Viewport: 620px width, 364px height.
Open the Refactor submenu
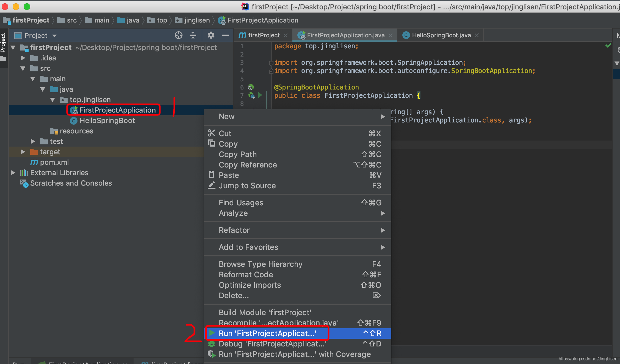pyautogui.click(x=298, y=230)
